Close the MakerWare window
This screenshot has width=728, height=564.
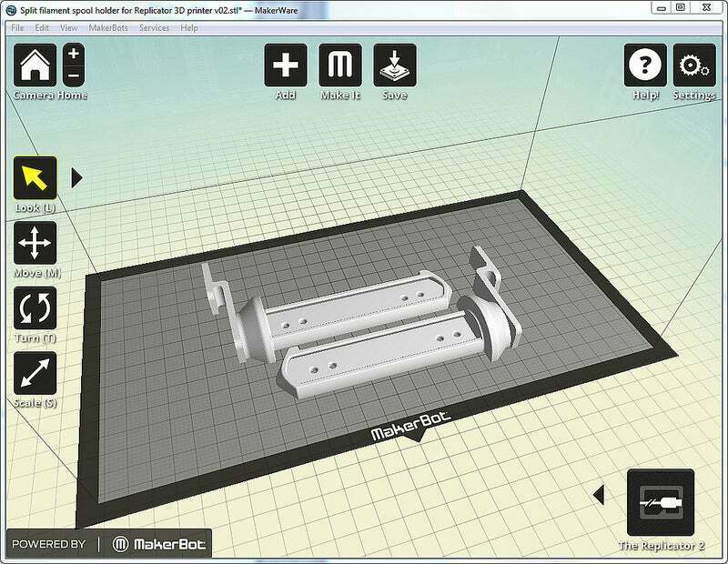coord(707,7)
